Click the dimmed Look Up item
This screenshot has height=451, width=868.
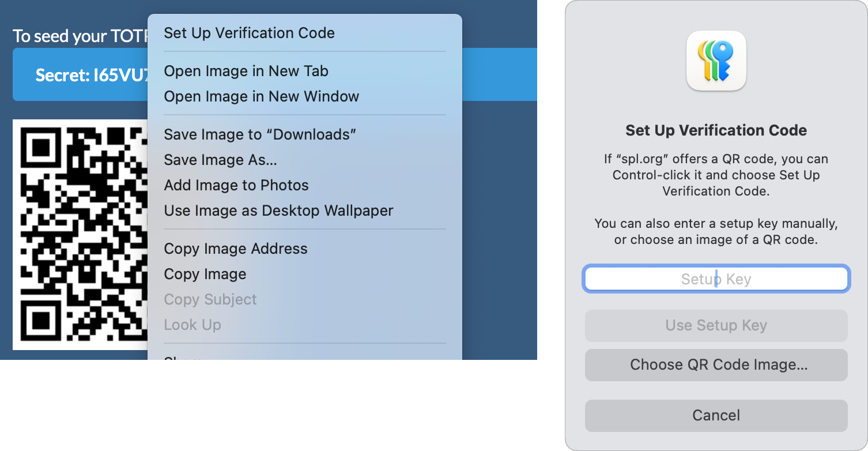pos(193,325)
